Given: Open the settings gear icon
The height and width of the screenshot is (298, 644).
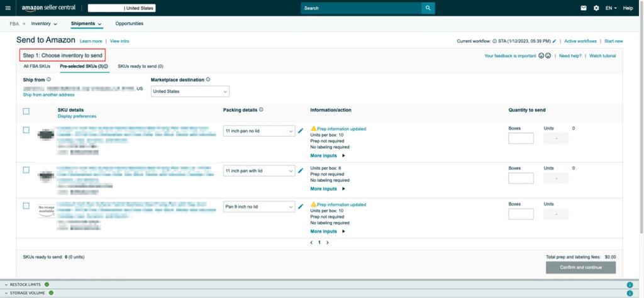Looking at the screenshot, I should (x=596, y=8).
